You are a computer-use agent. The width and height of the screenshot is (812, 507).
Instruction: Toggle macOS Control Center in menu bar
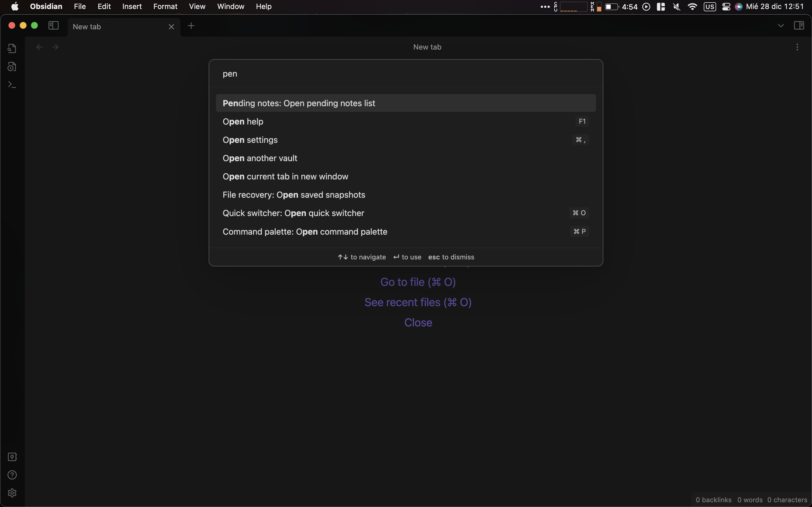[x=726, y=7]
